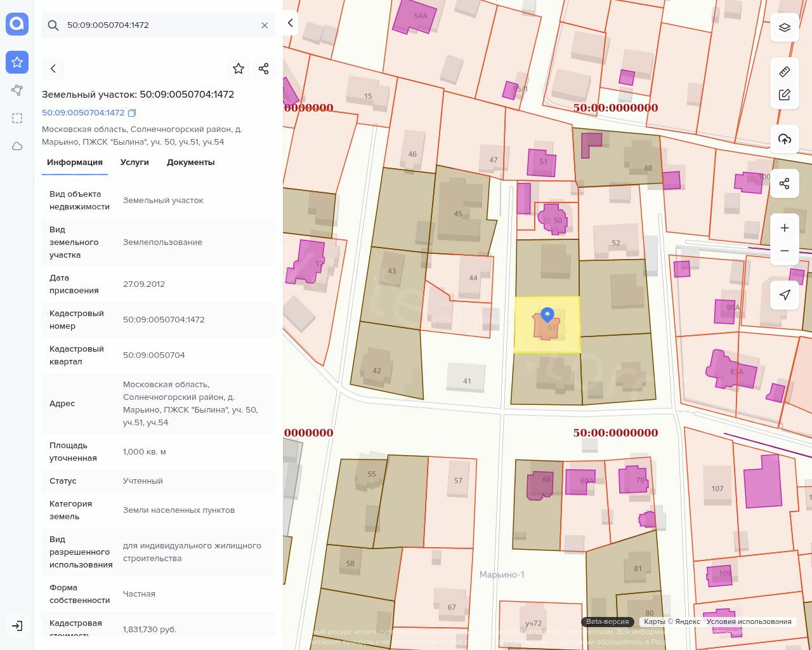Select the ruler measurement tool
The image size is (812, 650).
pyautogui.click(x=785, y=72)
